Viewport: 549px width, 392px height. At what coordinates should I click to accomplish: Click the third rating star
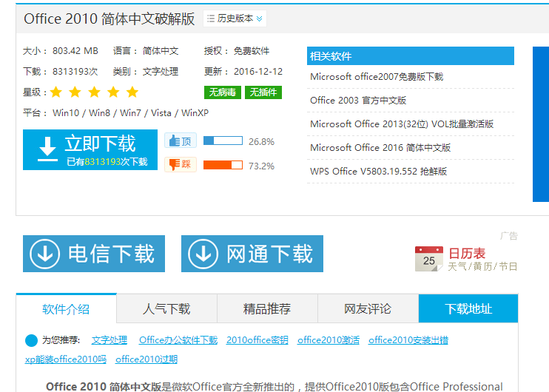(94, 92)
